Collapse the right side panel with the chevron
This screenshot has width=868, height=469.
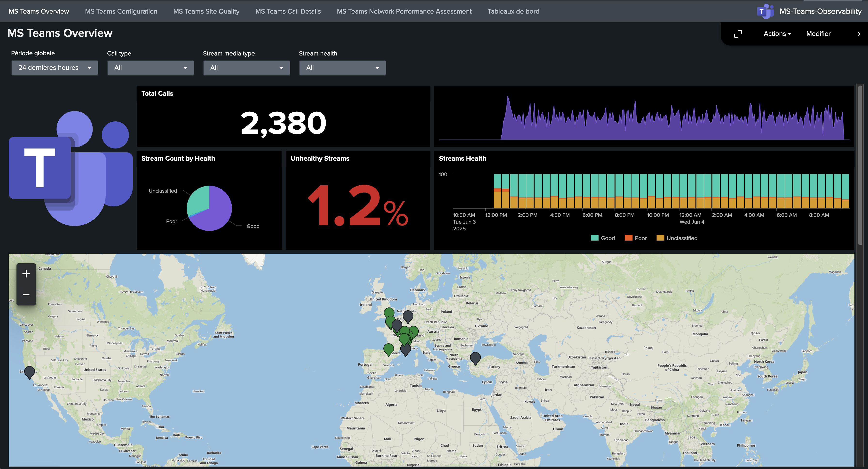[858, 34]
